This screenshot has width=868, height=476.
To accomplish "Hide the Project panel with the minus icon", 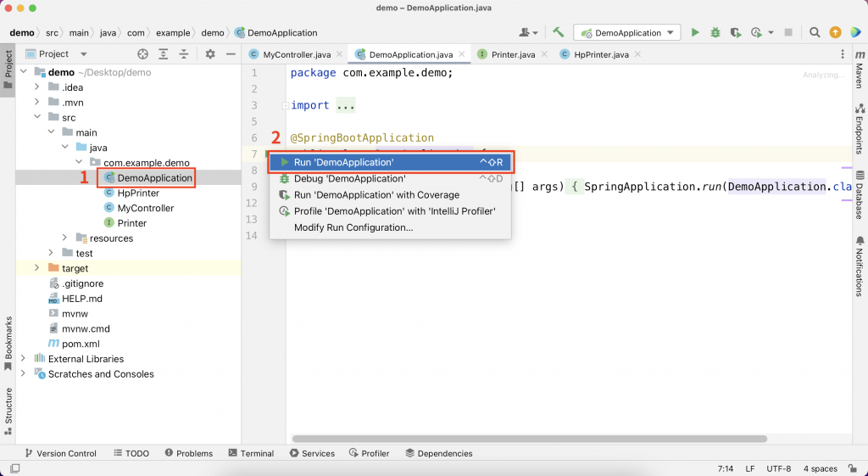I will 231,53.
